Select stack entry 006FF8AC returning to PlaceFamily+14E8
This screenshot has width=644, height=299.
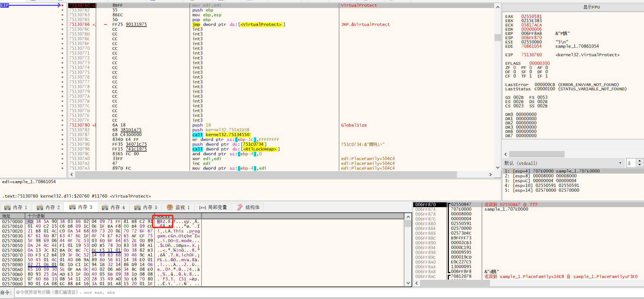coord(528,276)
